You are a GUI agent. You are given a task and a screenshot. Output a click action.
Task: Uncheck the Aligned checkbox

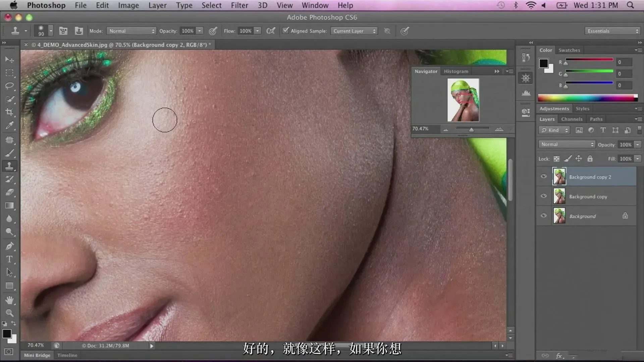click(x=285, y=31)
